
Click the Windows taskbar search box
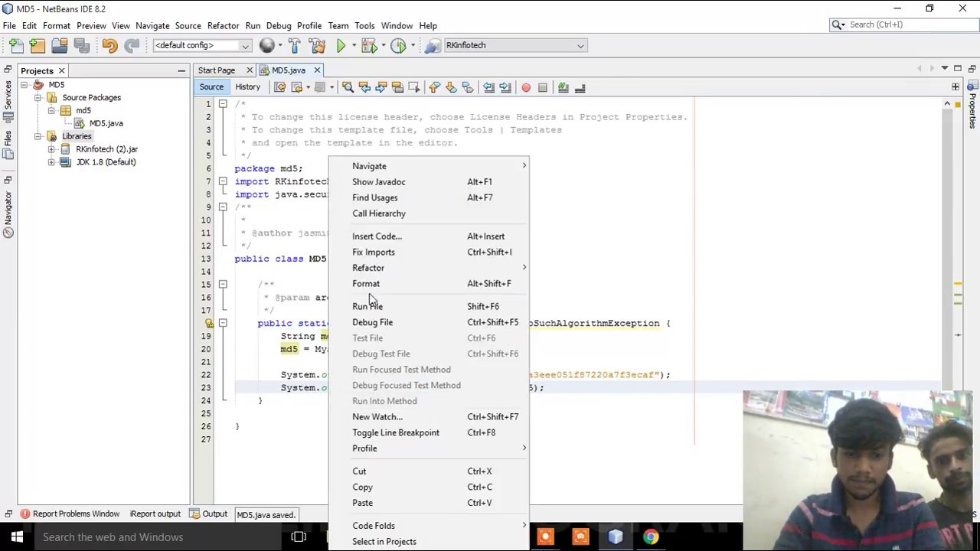(158, 537)
